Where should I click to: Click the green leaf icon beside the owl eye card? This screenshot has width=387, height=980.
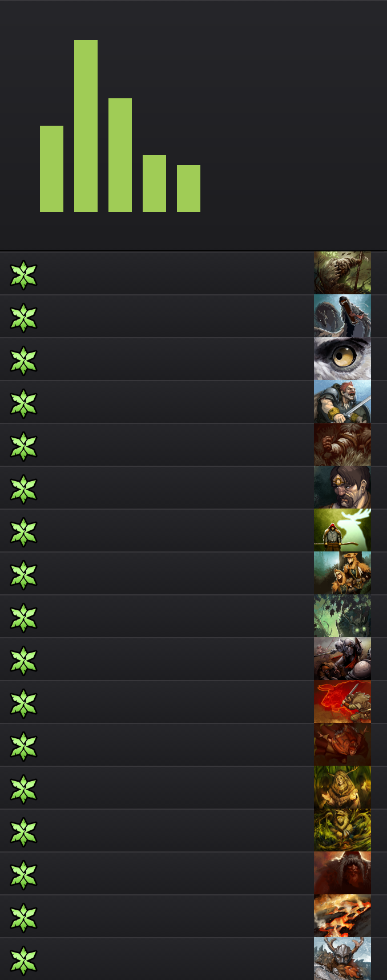pos(23,361)
